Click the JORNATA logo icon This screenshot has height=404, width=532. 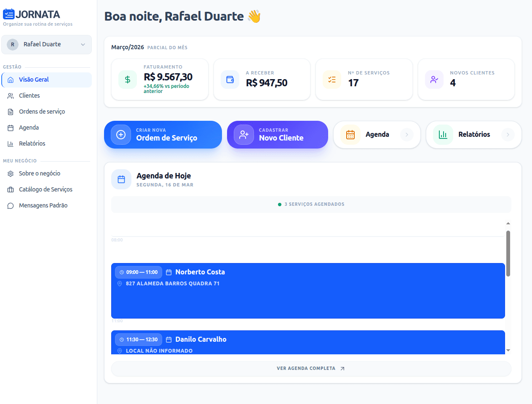[8, 14]
